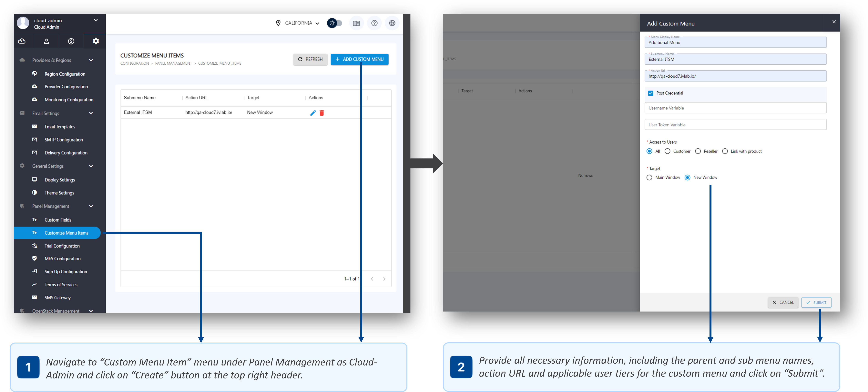Toggle the light/dark theme switch
The height and width of the screenshot is (392, 868).
[x=335, y=23]
